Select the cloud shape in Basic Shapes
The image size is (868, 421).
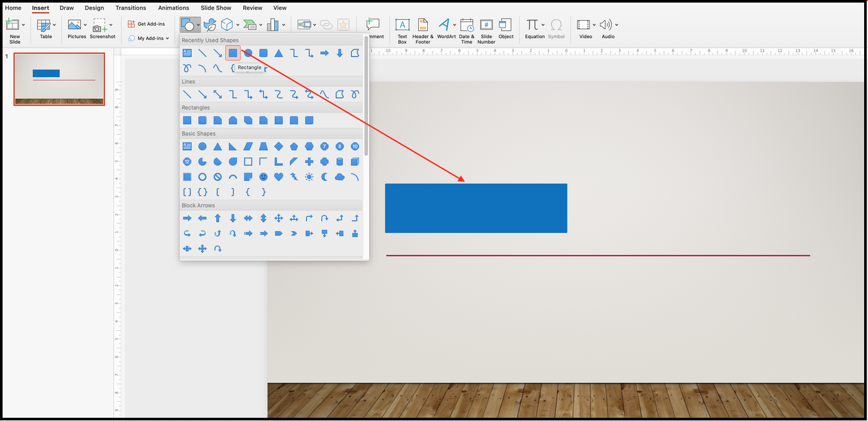pos(340,177)
